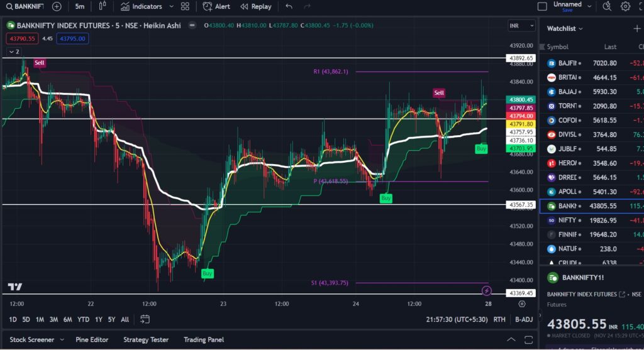Screen dimensions: 644x350
Task: Add a symbol to the watchlist
Action: pyautogui.click(x=636, y=28)
